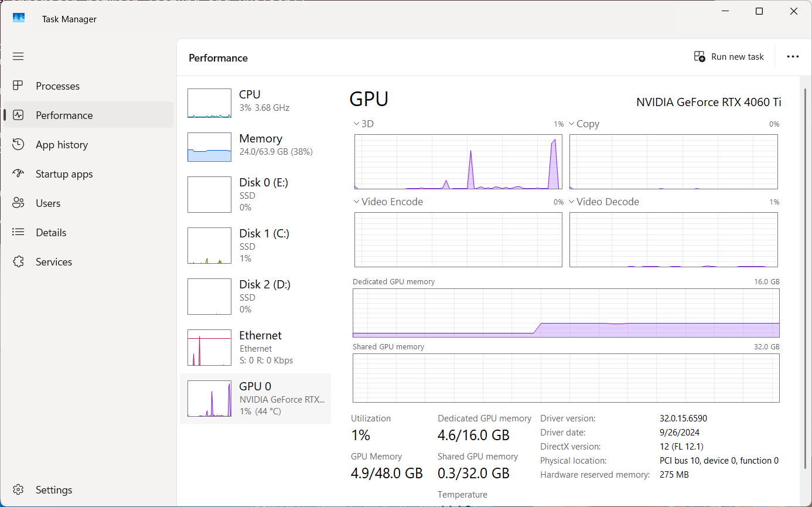Click the CPU list entry label
The height and width of the screenshot is (507, 812).
coord(250,94)
